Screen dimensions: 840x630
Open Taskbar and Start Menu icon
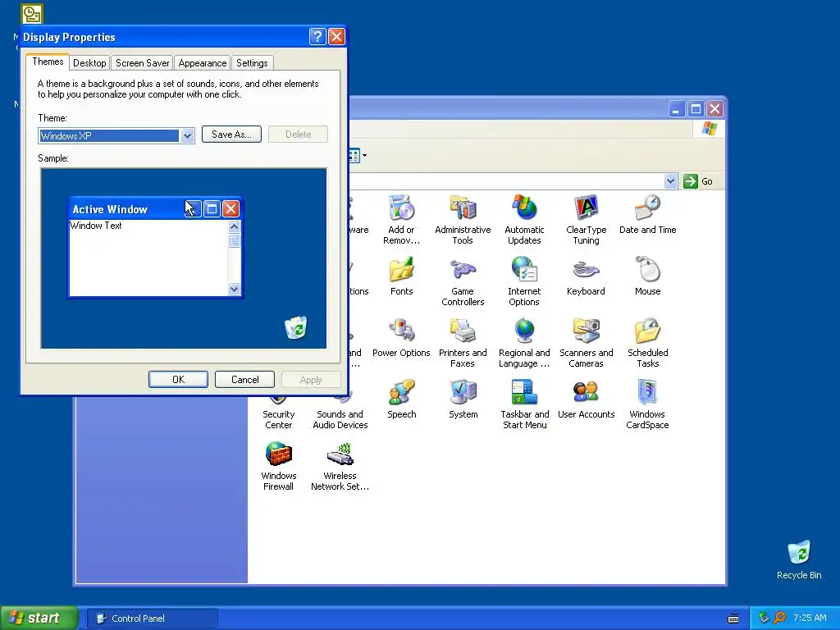[x=524, y=404]
